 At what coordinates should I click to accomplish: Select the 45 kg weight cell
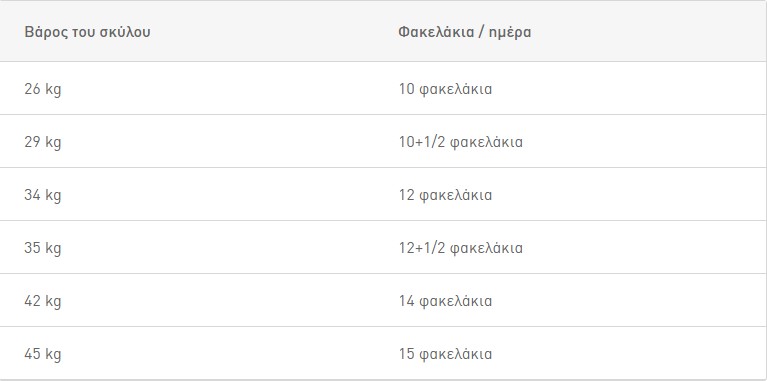pyautogui.click(x=43, y=354)
